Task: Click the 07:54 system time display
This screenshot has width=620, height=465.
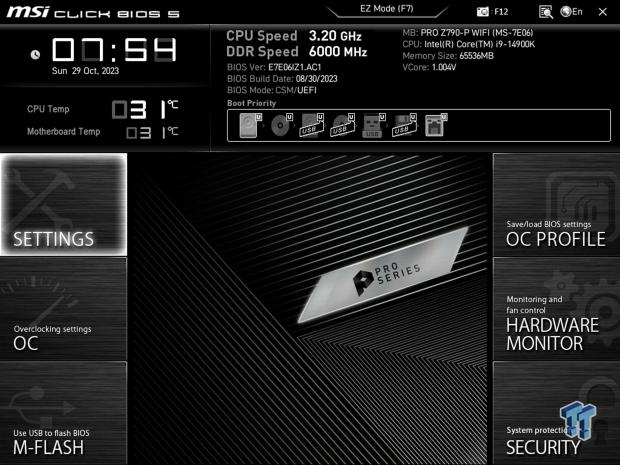Action: (x=114, y=50)
